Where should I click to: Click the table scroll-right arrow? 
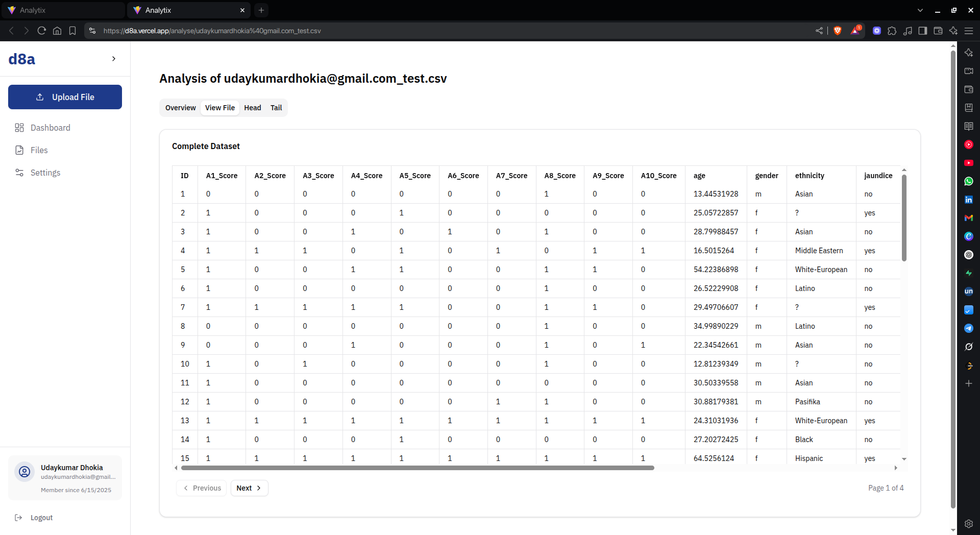(896, 468)
